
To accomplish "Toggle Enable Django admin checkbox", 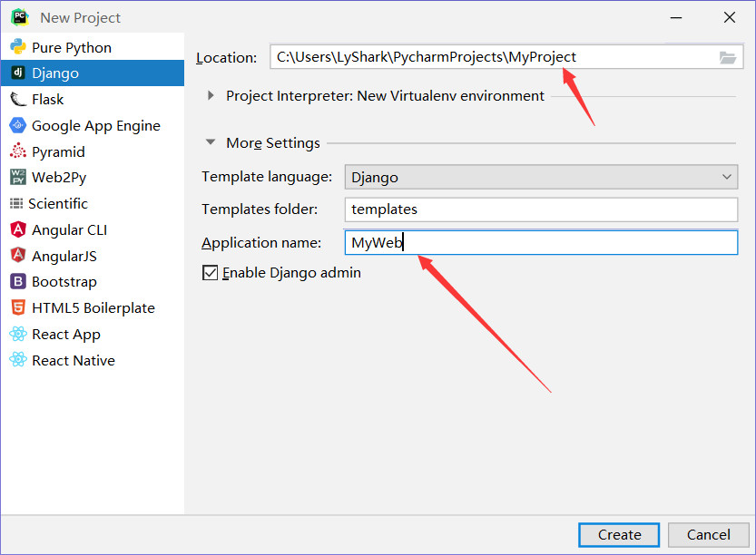I will pos(211,272).
